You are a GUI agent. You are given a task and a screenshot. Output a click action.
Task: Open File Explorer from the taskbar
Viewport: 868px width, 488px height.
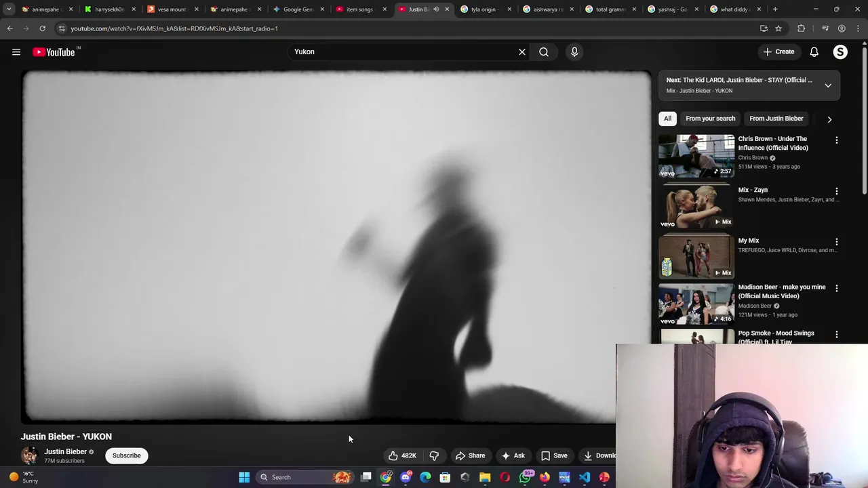[x=485, y=477]
